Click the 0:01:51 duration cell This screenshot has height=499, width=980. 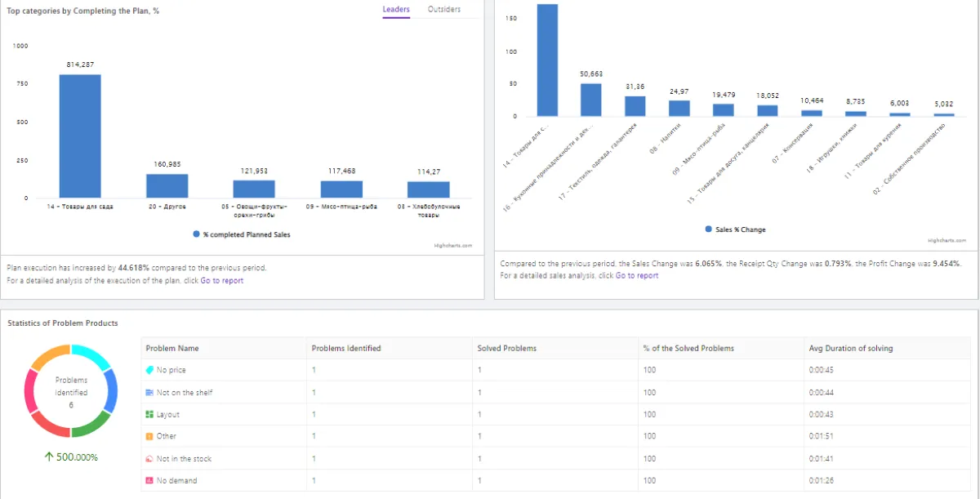(821, 436)
